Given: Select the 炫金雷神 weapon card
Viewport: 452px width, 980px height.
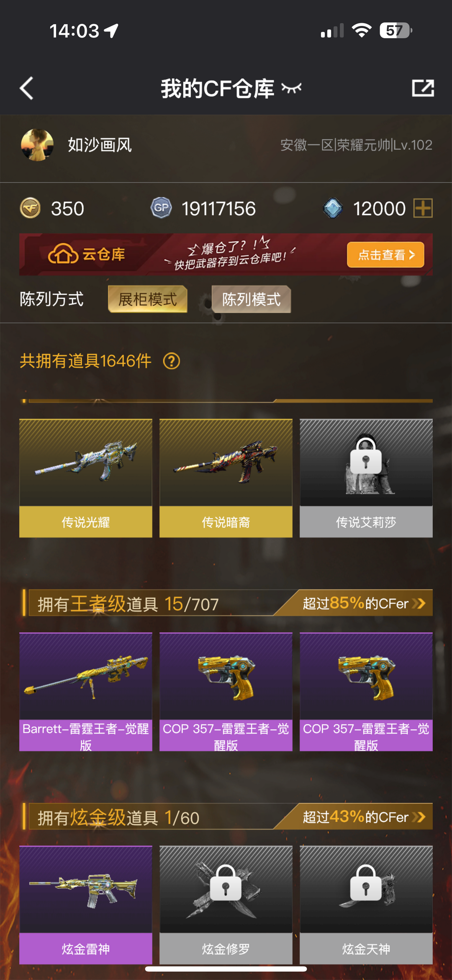Looking at the screenshot, I should 86,905.
